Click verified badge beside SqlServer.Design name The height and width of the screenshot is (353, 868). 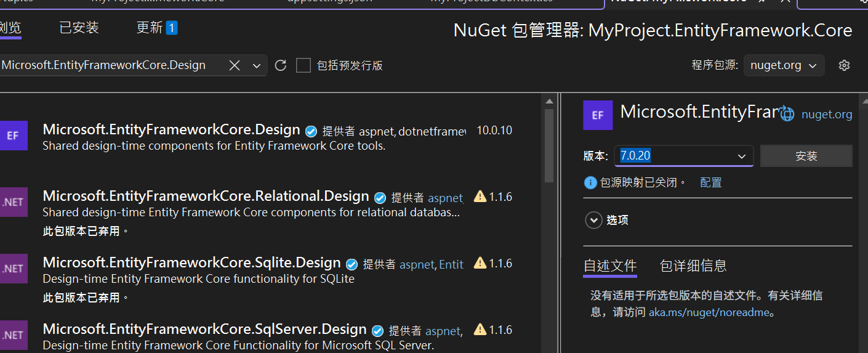click(378, 331)
